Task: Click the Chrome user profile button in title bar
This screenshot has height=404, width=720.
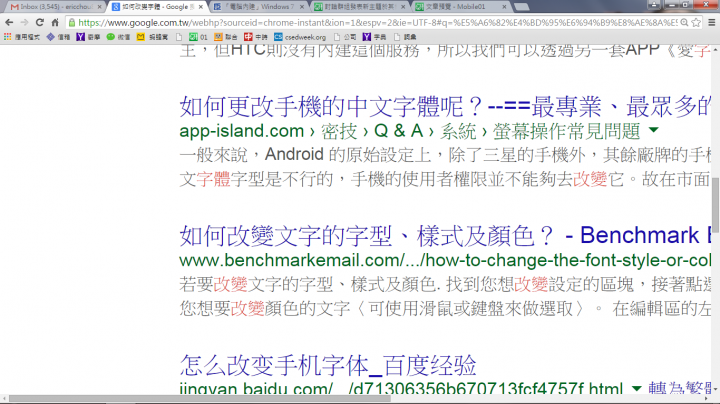Action: [x=654, y=5]
